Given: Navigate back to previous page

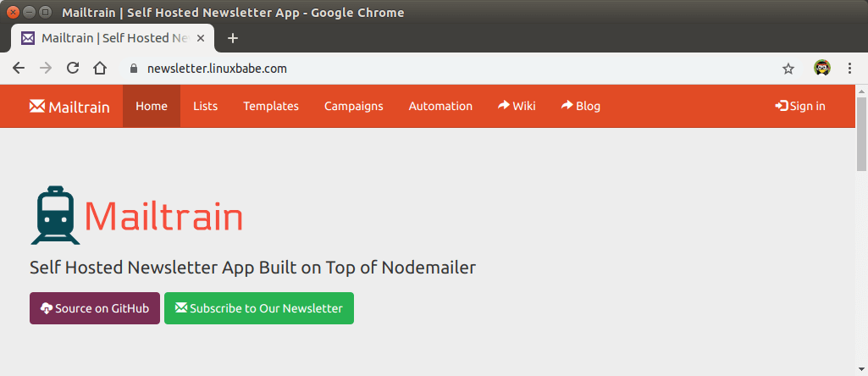Looking at the screenshot, I should tap(19, 69).
